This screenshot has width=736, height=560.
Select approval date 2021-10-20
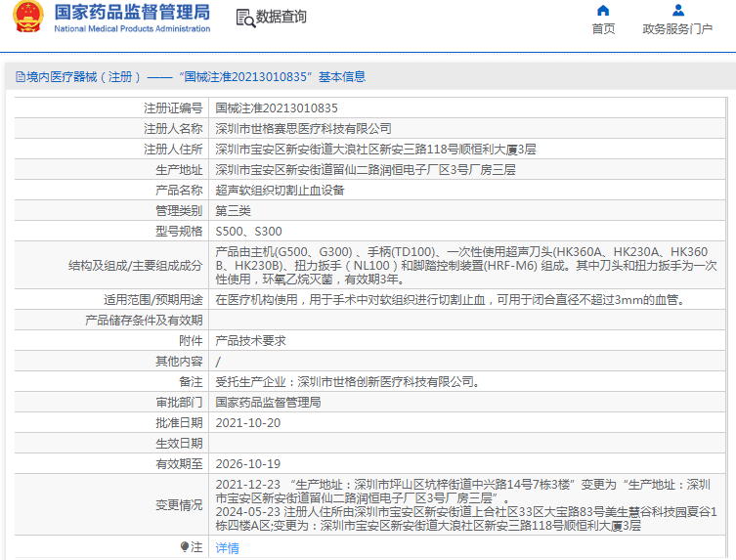248,423
